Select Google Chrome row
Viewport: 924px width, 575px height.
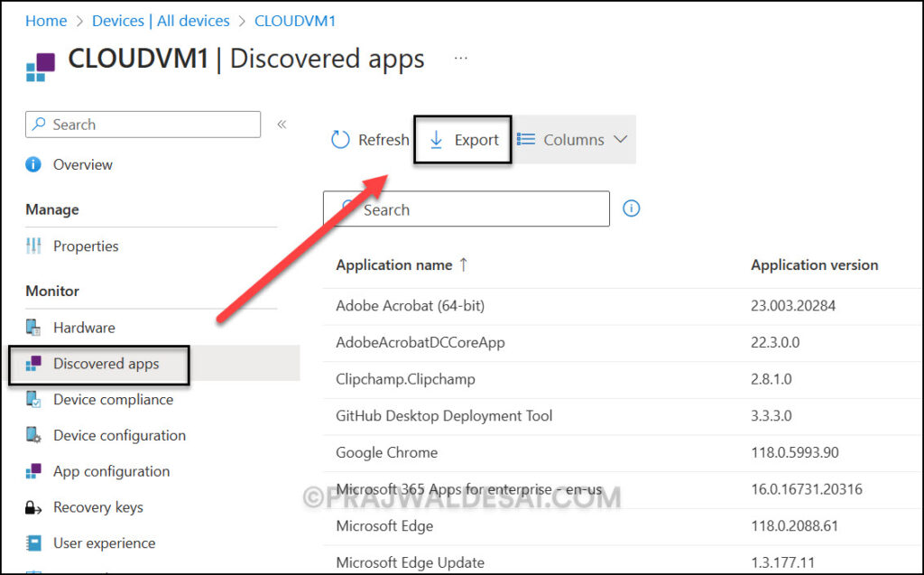623,453
